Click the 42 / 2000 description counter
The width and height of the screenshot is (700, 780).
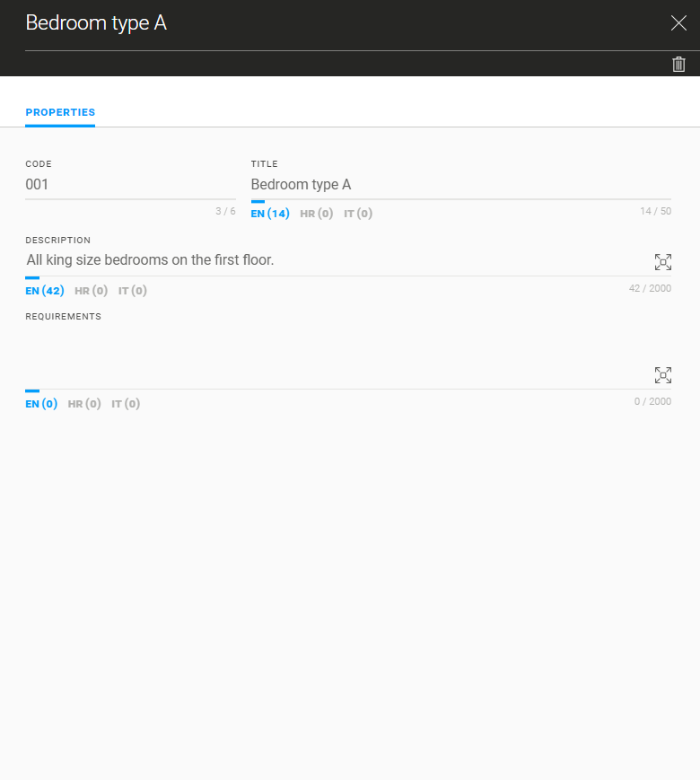pyautogui.click(x=650, y=288)
